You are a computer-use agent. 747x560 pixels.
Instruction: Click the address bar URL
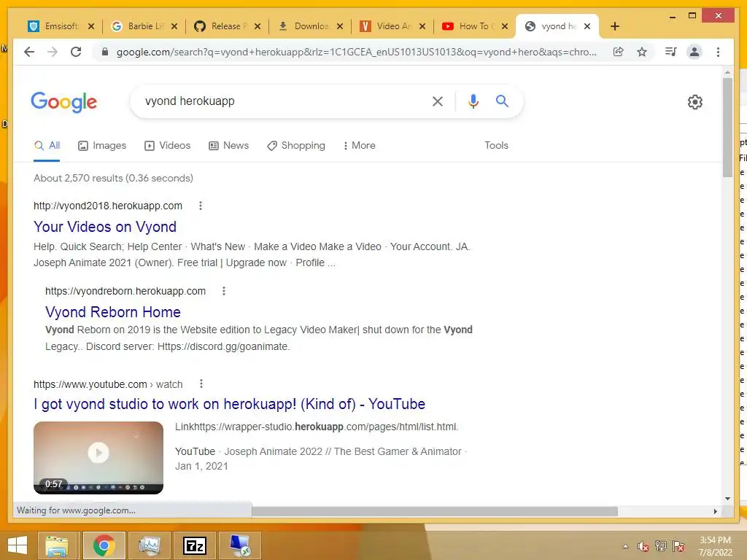356,52
